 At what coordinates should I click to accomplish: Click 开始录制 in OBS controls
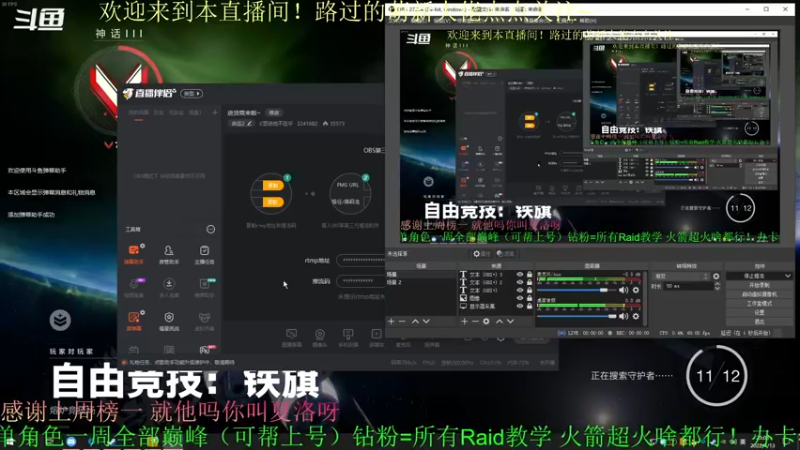pos(759,285)
